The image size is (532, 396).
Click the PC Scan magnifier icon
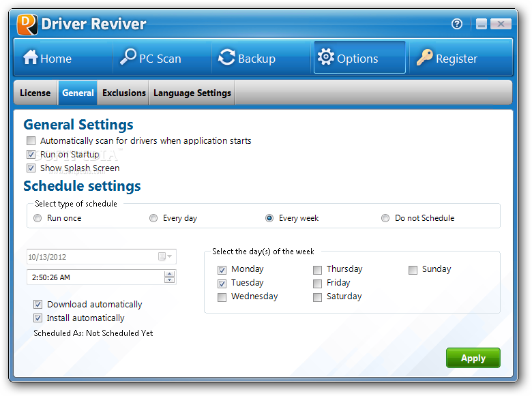[x=128, y=57]
